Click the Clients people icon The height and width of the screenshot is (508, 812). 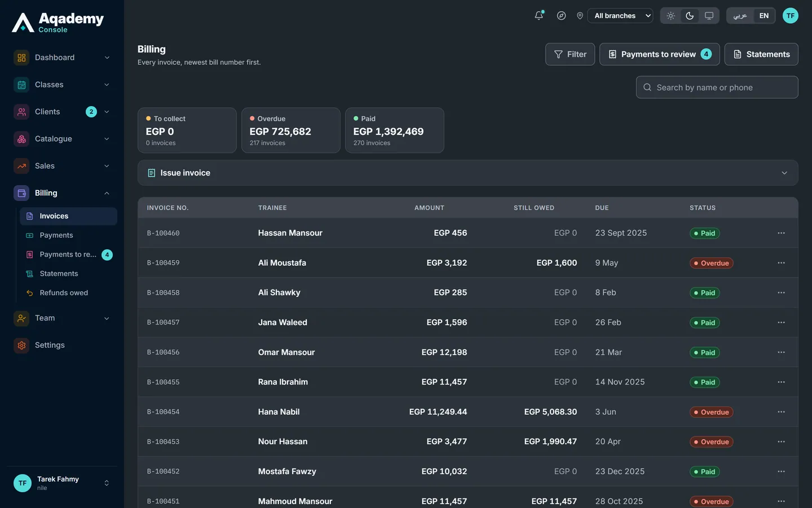(x=21, y=112)
